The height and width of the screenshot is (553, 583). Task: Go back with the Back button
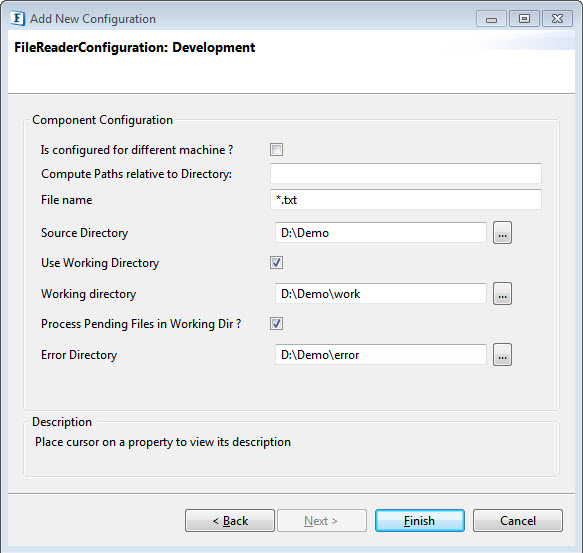tap(230, 521)
